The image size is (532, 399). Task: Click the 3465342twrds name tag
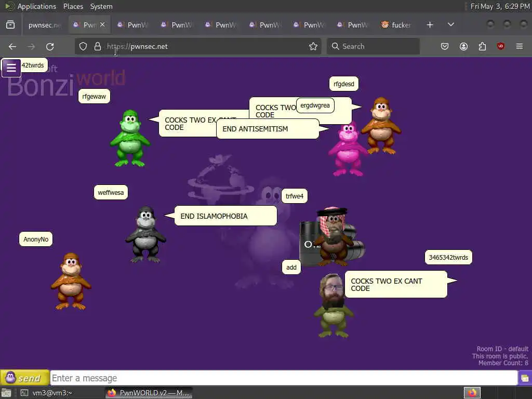click(448, 257)
